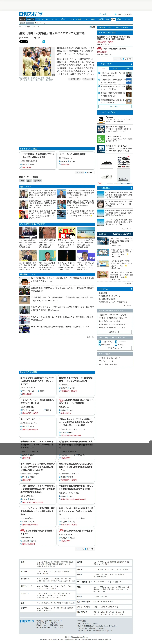
Task: Enlarge photo using the magnifier icon
Action: click(53, 75)
